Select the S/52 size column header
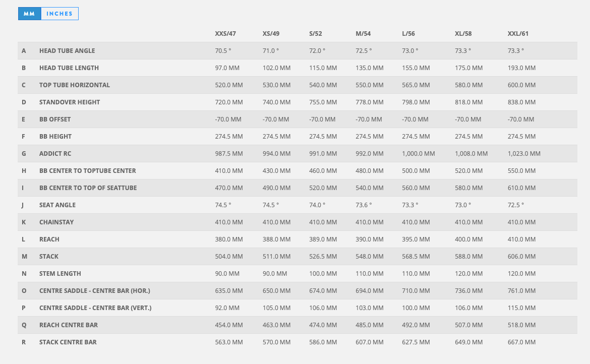 (316, 34)
